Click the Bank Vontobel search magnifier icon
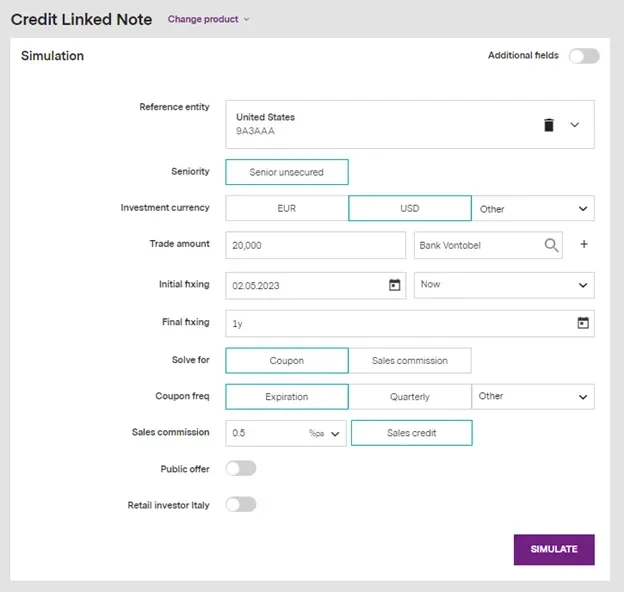 [x=551, y=245]
